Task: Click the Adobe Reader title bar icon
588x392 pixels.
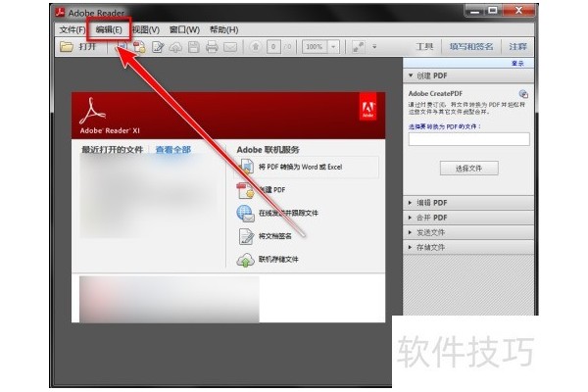Action: click(60, 13)
